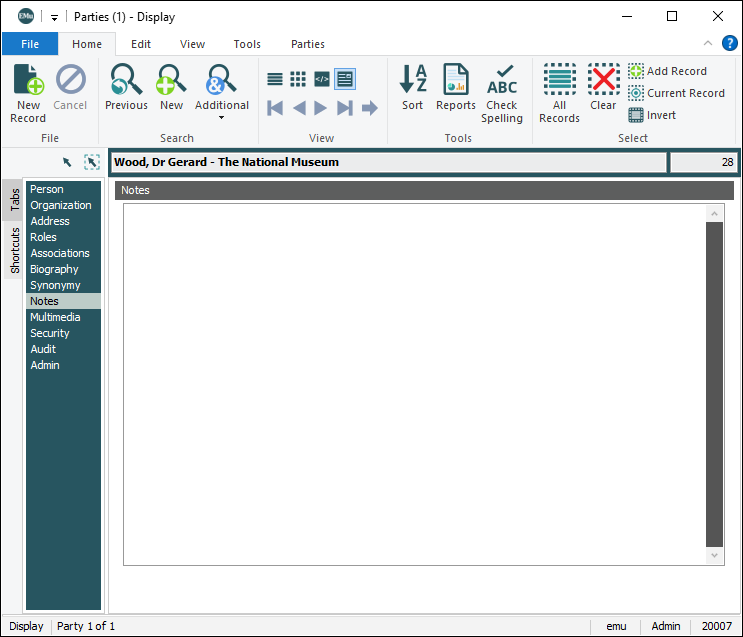Viewport: 743px width, 637px height.
Task: Open the Additional search dropdown
Action: tap(221, 92)
